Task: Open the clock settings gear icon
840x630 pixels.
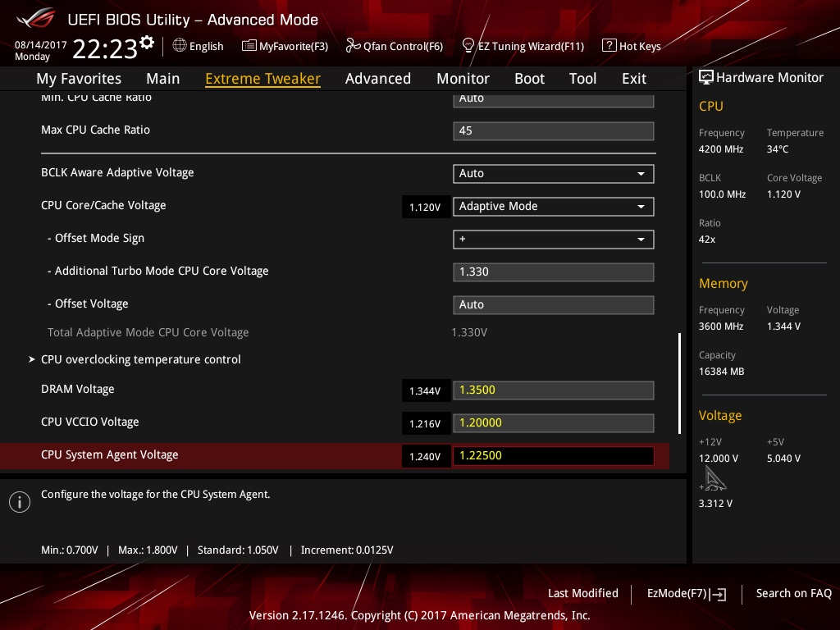Action: 147,43
